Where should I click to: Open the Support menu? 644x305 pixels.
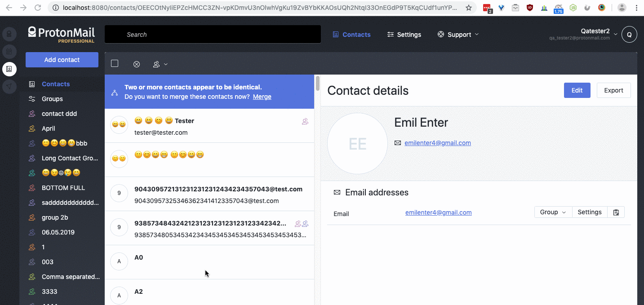click(457, 34)
